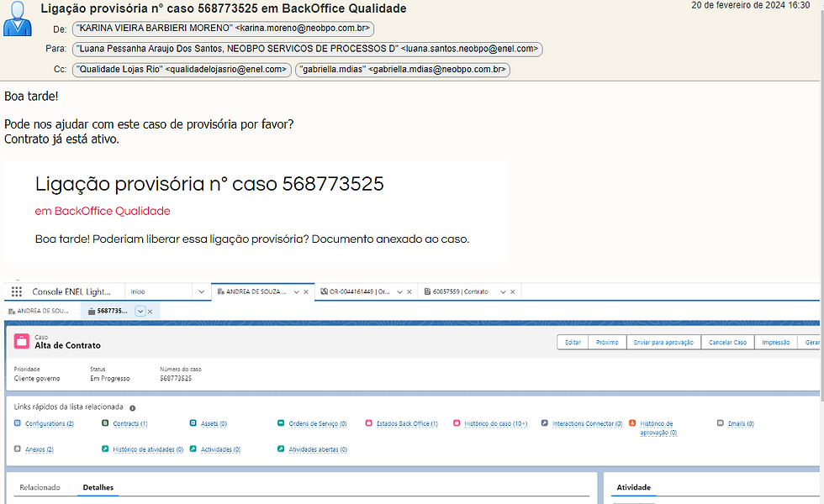Open the Contracts (1) link
The height and width of the screenshot is (504, 824).
(130, 423)
